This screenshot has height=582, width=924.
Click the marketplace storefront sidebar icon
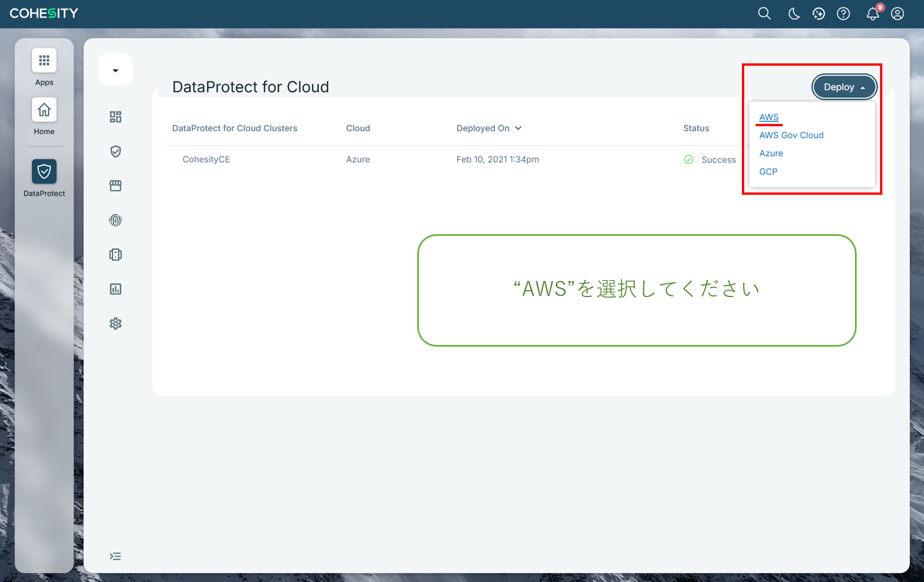[115, 186]
